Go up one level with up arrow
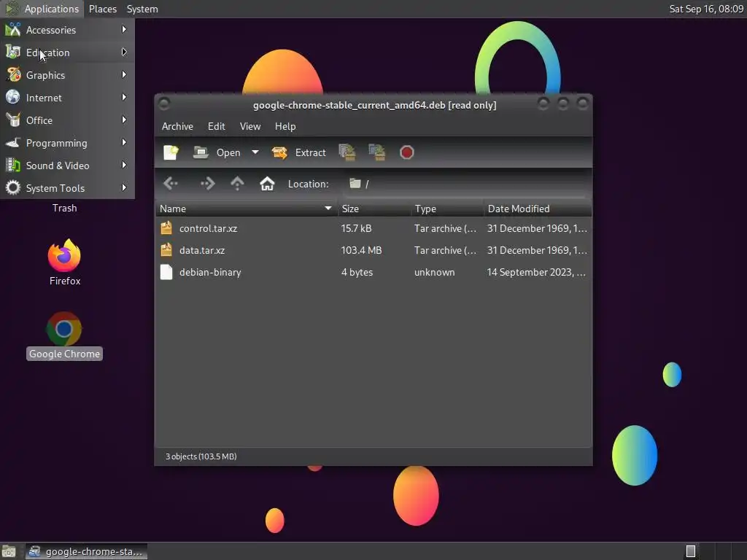 click(x=237, y=183)
